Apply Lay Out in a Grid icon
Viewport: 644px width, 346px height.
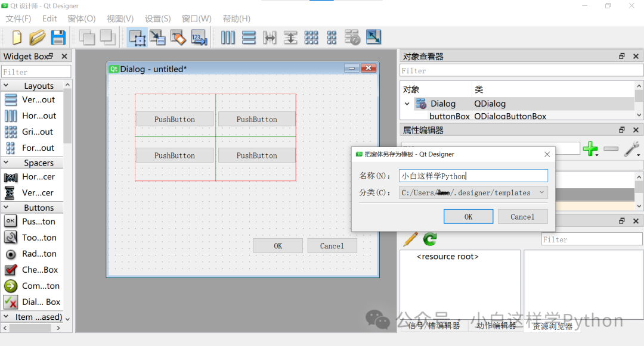(311, 38)
